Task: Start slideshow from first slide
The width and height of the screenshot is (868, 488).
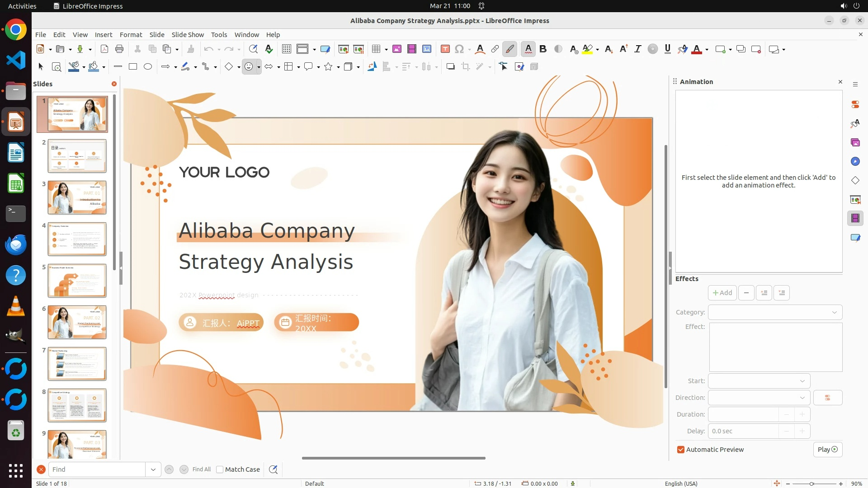Action: coord(344,49)
